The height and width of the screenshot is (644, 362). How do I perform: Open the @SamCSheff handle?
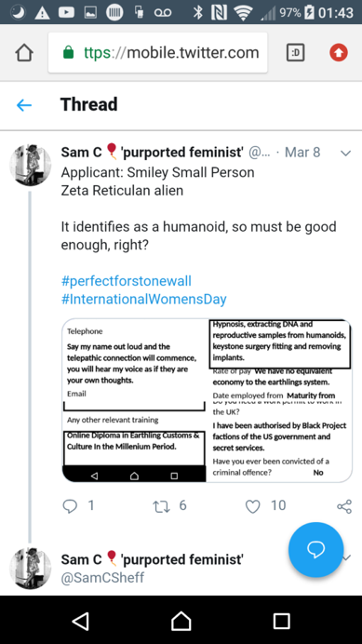coord(102,578)
